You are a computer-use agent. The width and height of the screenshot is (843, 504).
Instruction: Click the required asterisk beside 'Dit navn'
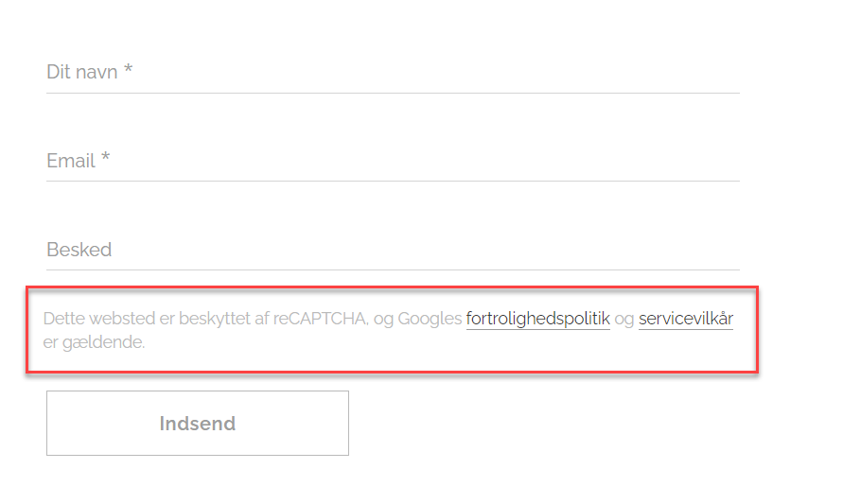[128, 71]
